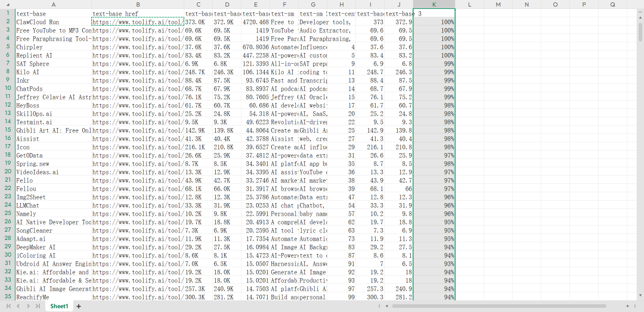
Task: Select row 35 header
Action: point(7,297)
